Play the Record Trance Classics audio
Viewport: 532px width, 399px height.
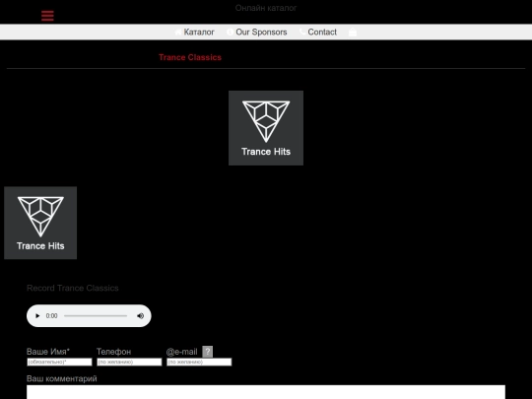pyautogui.click(x=37, y=316)
